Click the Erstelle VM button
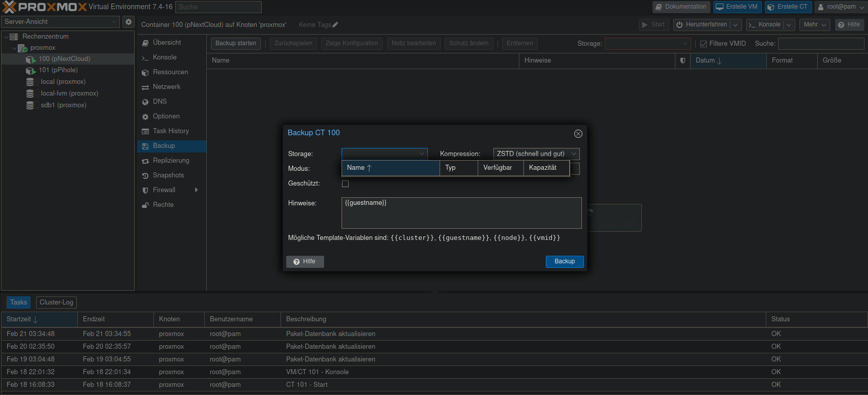The height and width of the screenshot is (395, 868). (x=737, y=7)
